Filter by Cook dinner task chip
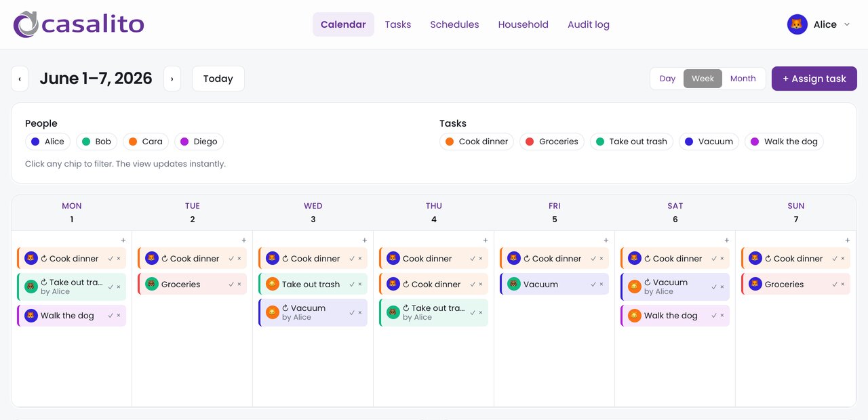The width and height of the screenshot is (868, 420). pyautogui.click(x=476, y=142)
